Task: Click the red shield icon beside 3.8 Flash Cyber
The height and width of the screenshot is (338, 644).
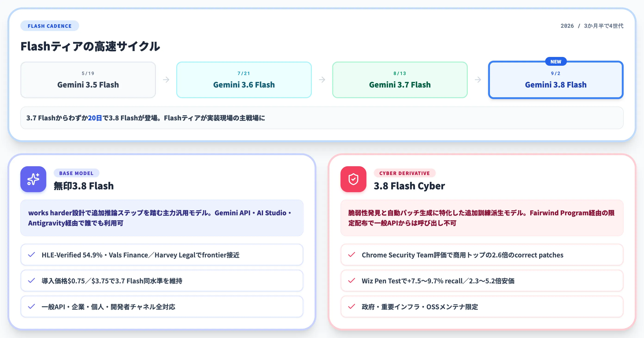Action: (353, 179)
